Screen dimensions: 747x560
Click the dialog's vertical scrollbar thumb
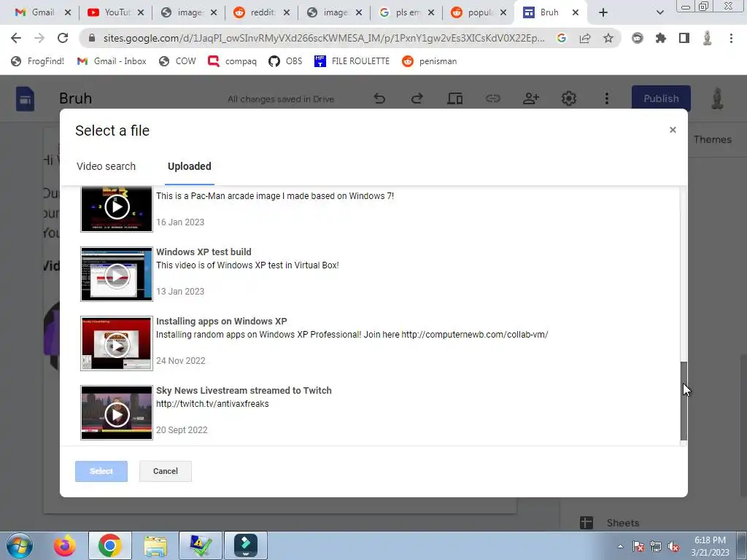684,401
